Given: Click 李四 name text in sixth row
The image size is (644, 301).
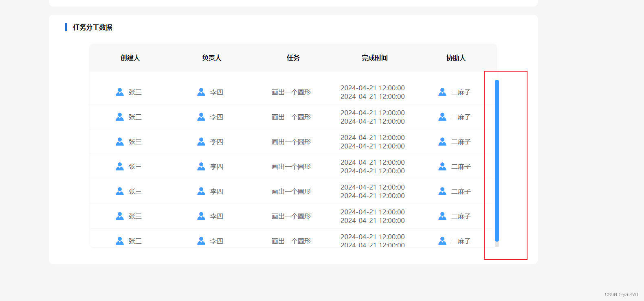Looking at the screenshot, I should click(x=217, y=216).
